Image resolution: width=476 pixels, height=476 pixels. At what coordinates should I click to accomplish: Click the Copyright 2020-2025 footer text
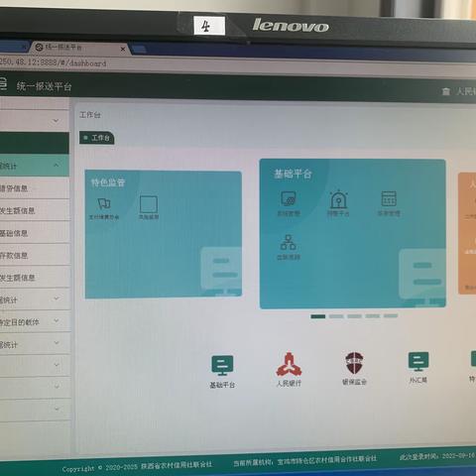click(x=137, y=466)
